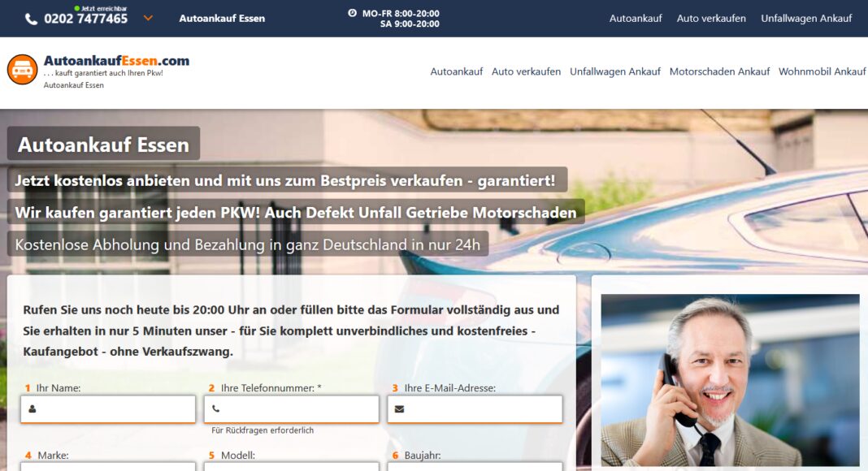Click the clock icon next to opening hours
The width and height of the screenshot is (868, 471).
(x=352, y=13)
